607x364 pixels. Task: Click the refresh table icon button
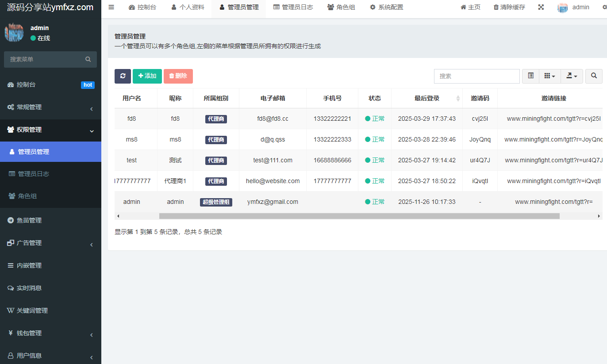tap(123, 76)
